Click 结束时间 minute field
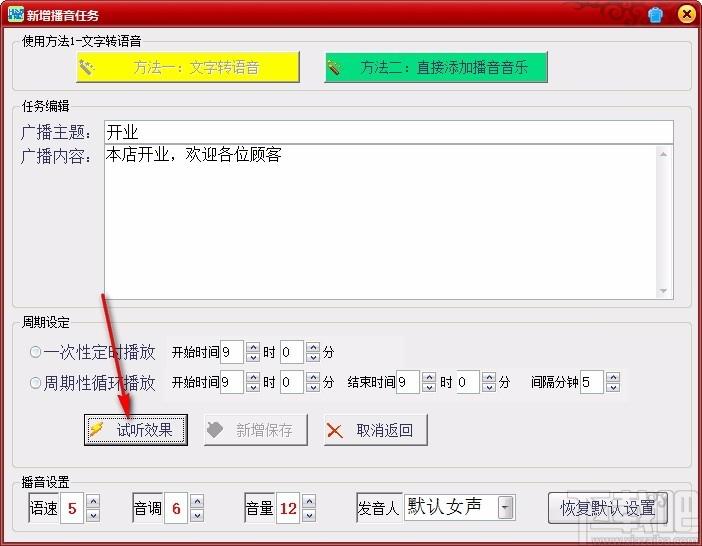 coord(468,382)
